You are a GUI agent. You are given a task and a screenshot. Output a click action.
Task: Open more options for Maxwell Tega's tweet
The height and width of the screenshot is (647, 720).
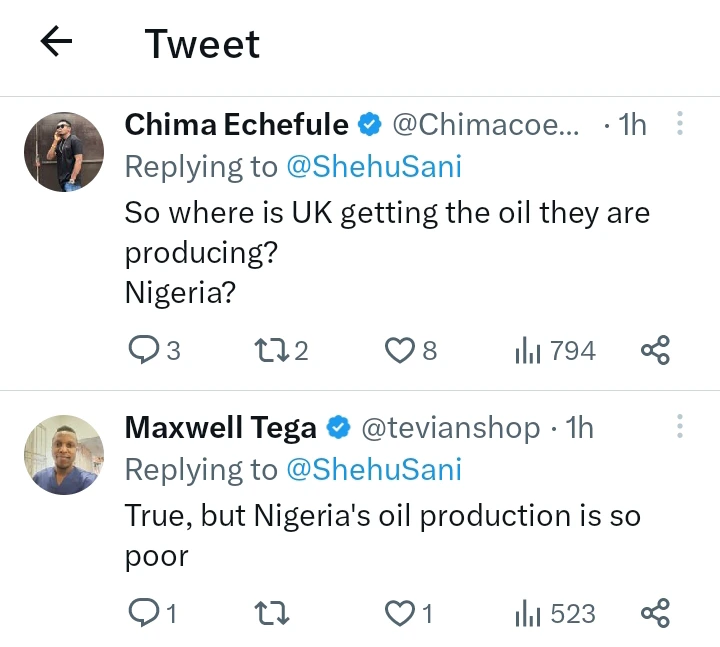pyautogui.click(x=680, y=427)
